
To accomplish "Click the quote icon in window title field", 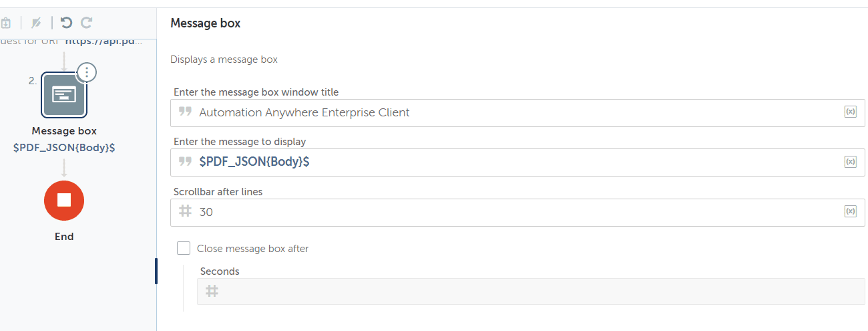I will click(x=186, y=112).
